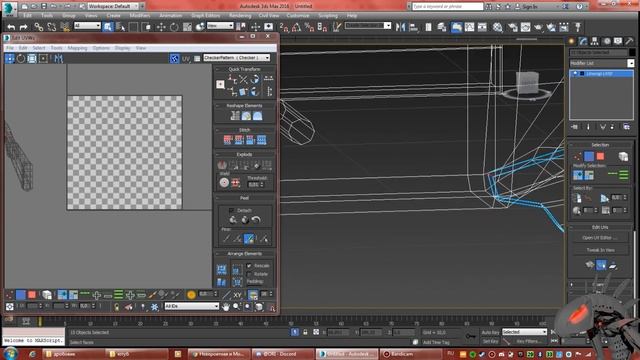640x360 pixels.
Task: Click the object color swatch in Modify panel
Action: pyautogui.click(x=631, y=52)
